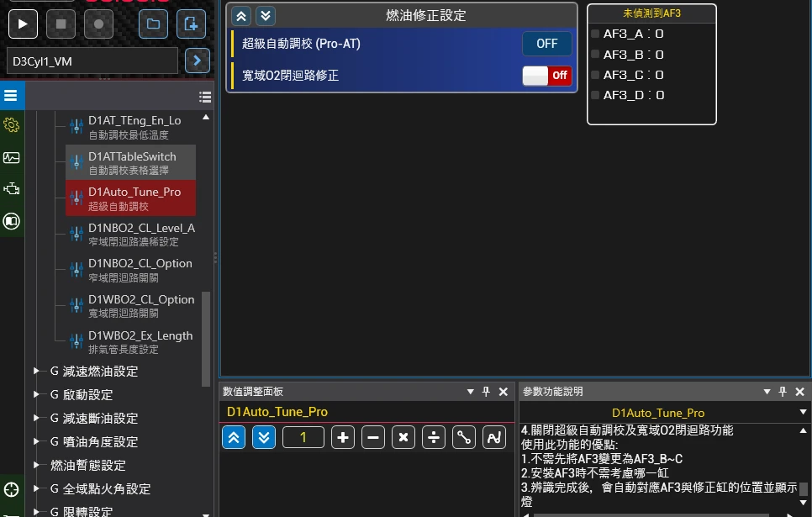Click the multiply button

coord(403,438)
